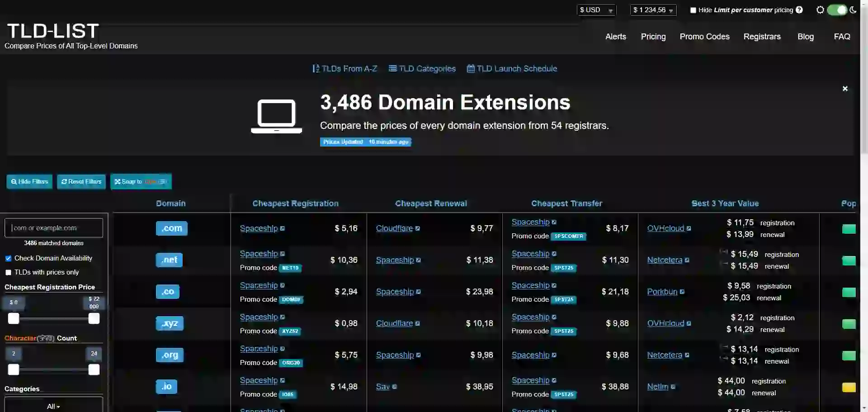Click the NET10 promo code tag
This screenshot has width=868, height=412.
(290, 268)
